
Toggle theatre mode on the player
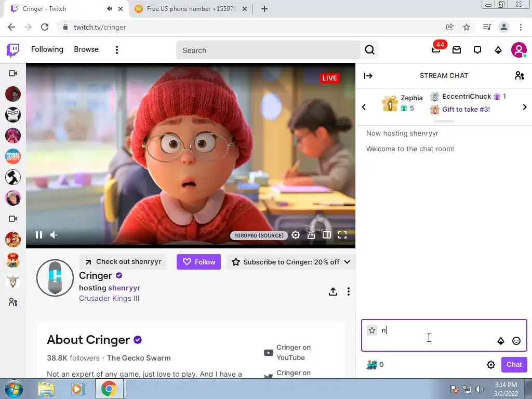[x=327, y=235]
